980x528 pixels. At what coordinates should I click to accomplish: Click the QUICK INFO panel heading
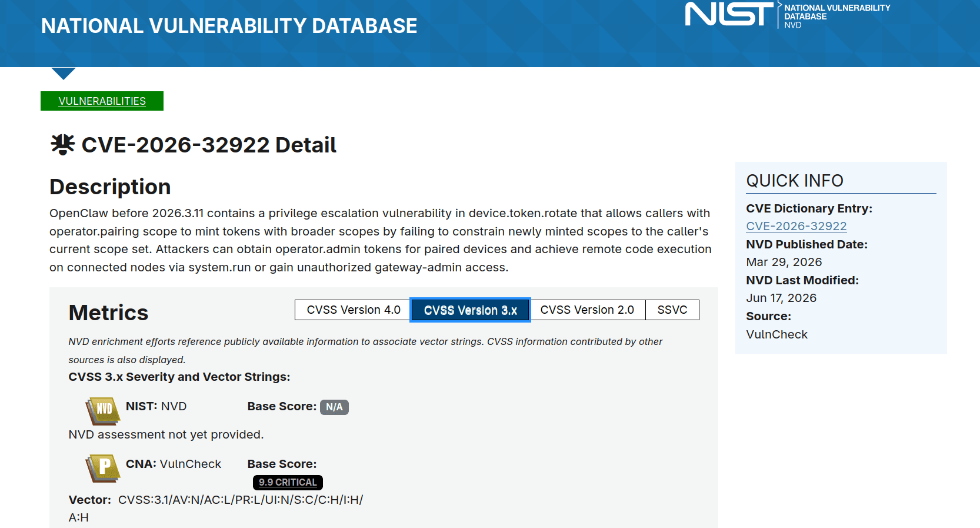[795, 181]
